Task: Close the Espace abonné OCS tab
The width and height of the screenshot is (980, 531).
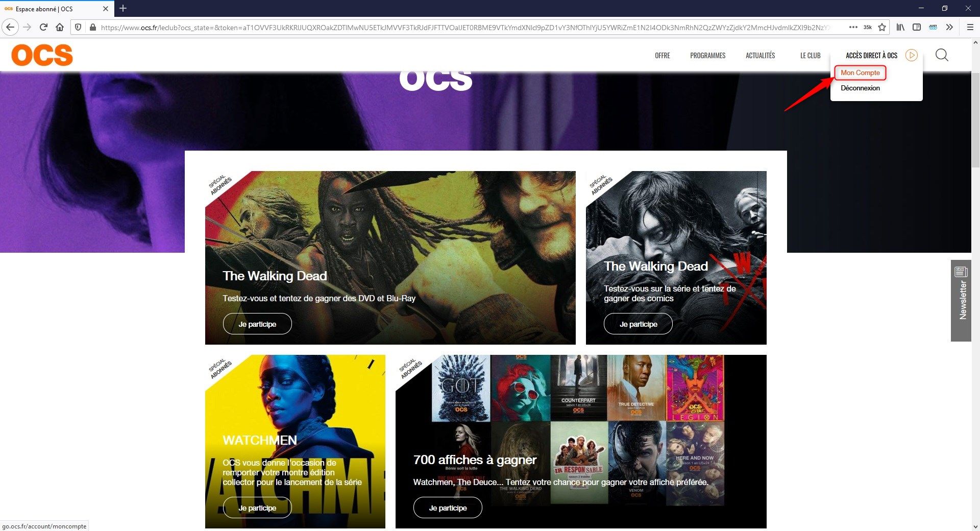Action: [x=106, y=9]
